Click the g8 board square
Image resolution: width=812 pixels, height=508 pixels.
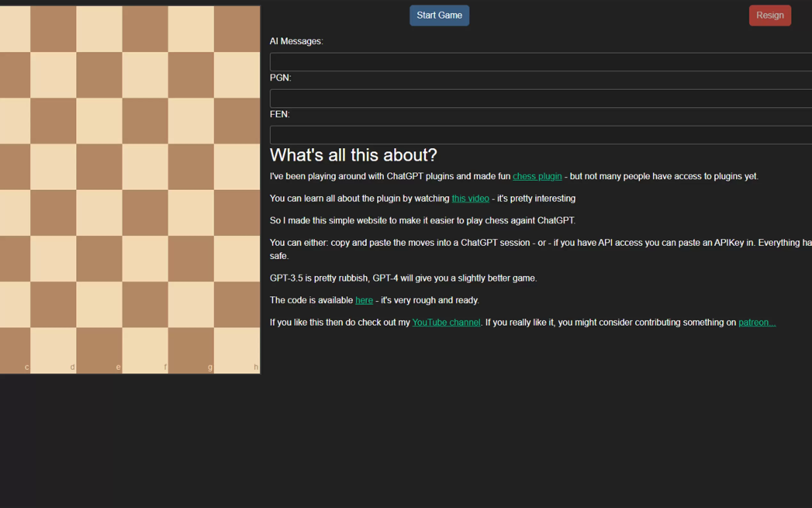click(x=191, y=29)
